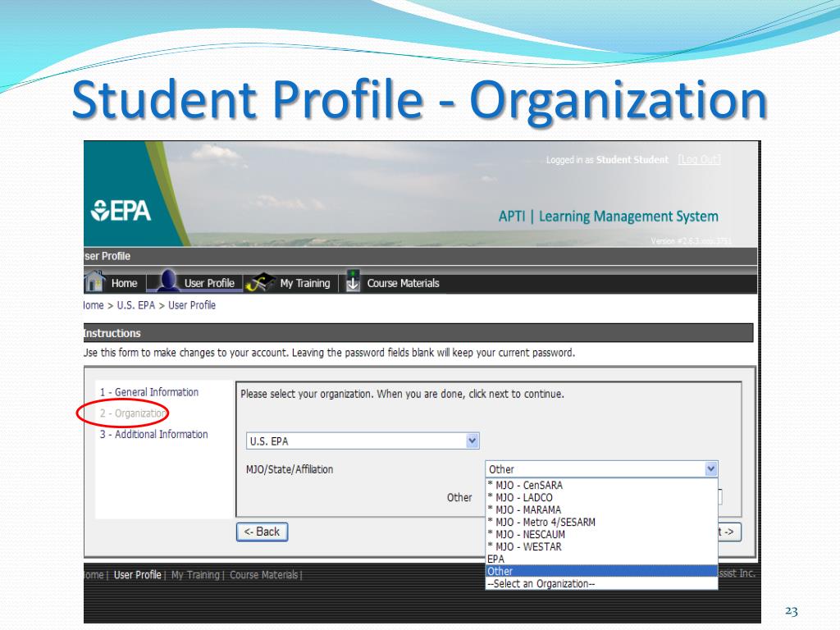Open the My Training navigation tab
The height and width of the screenshot is (630, 840).
pyautogui.click(x=305, y=283)
